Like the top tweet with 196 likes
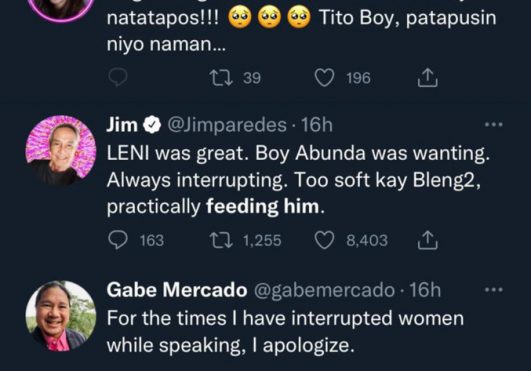 (x=324, y=78)
